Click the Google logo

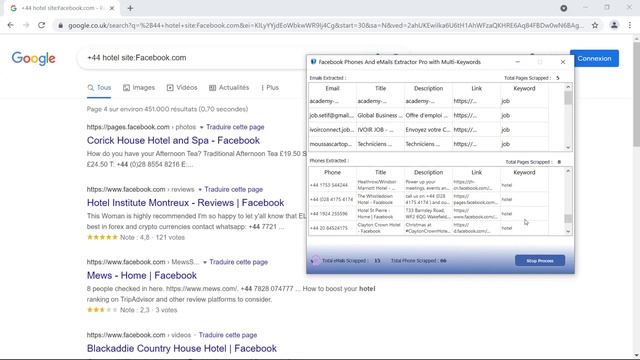tap(33, 58)
